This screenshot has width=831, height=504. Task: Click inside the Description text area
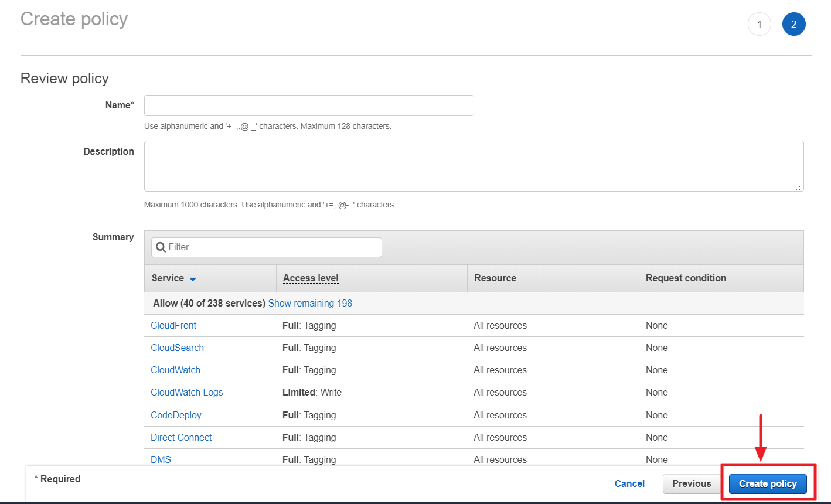point(474,166)
